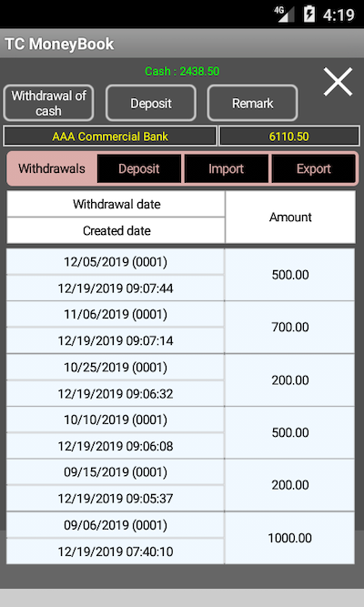This screenshot has height=607, width=364.
Task: Tap the Withdrawal date column header
Action: click(x=116, y=204)
